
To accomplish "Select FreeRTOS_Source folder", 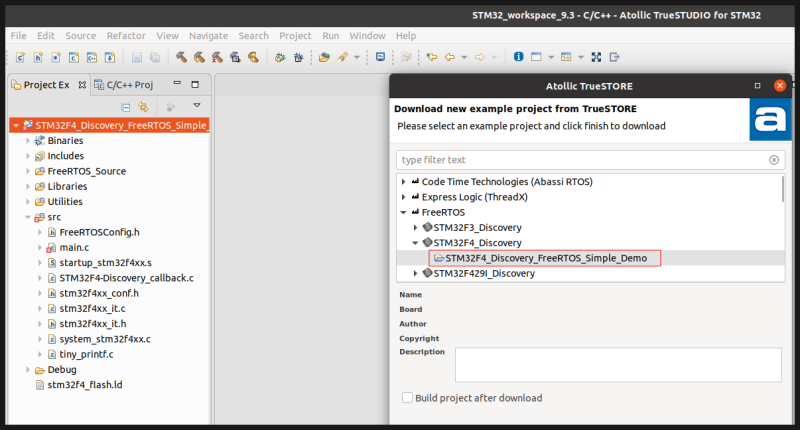I will 86,171.
